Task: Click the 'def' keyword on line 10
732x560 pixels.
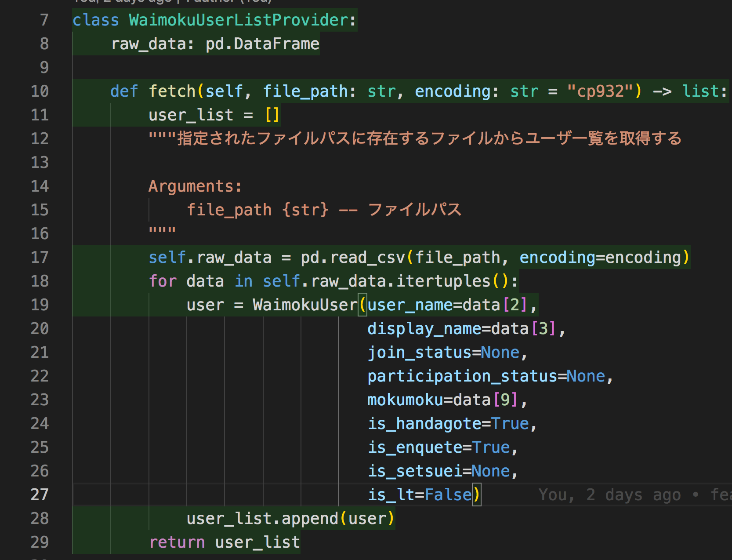Action: pos(124,91)
